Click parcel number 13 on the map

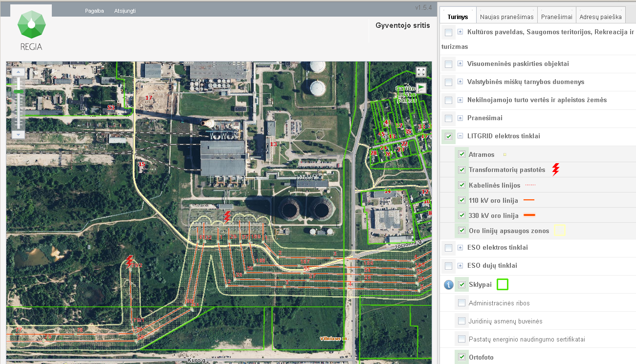[x=273, y=144]
